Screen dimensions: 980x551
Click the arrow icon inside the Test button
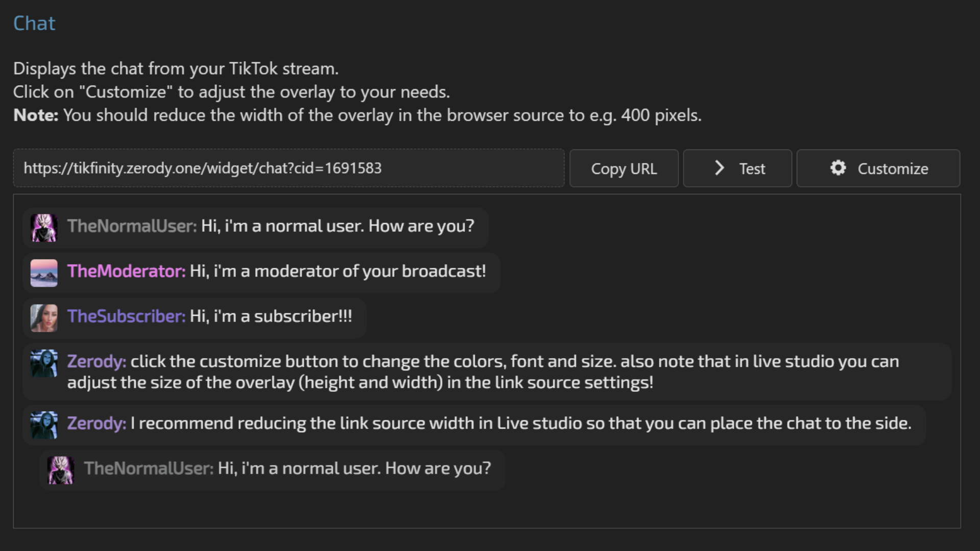point(719,168)
